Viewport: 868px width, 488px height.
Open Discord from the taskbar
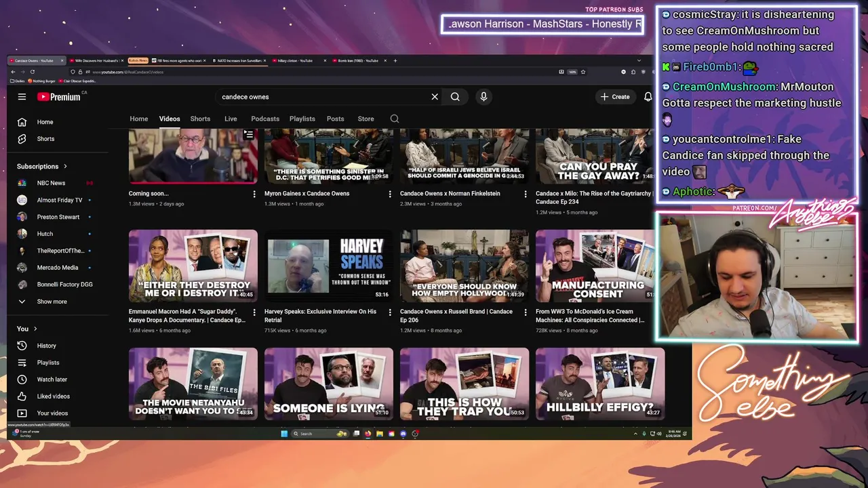click(403, 434)
